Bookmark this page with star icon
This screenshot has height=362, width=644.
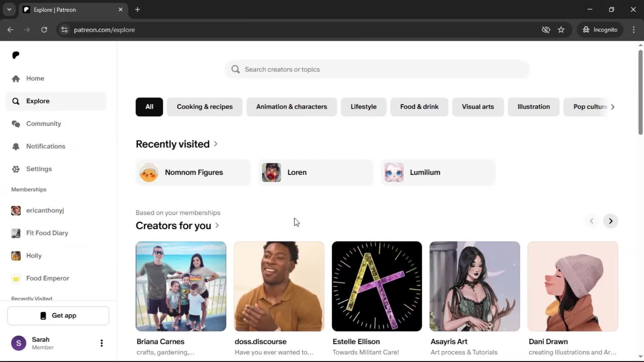(x=561, y=30)
